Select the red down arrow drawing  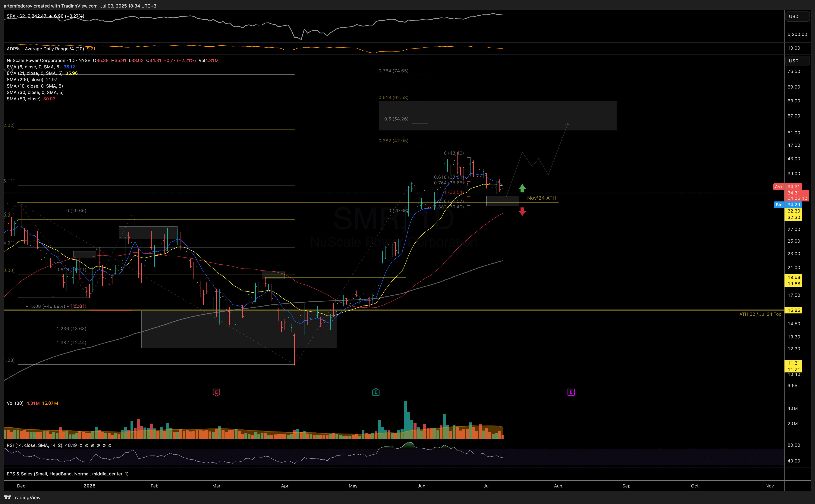tap(522, 211)
